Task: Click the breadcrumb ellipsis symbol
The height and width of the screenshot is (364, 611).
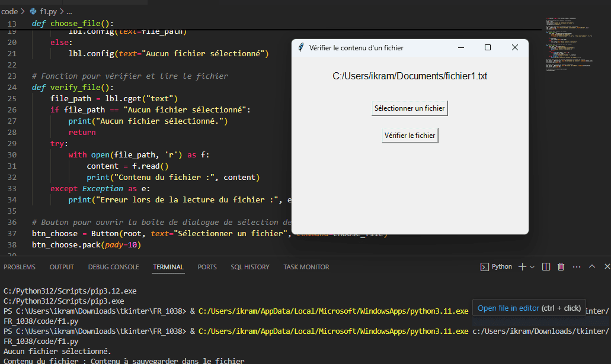Action: tap(69, 12)
